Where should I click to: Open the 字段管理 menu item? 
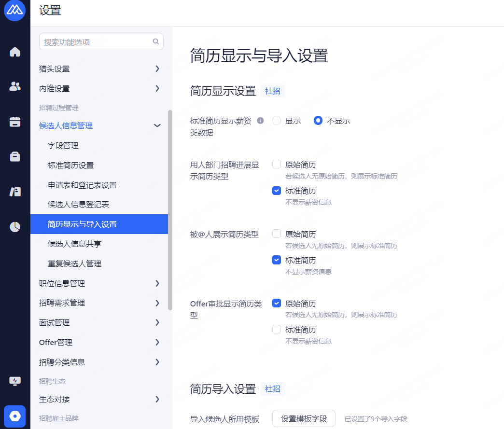click(63, 145)
